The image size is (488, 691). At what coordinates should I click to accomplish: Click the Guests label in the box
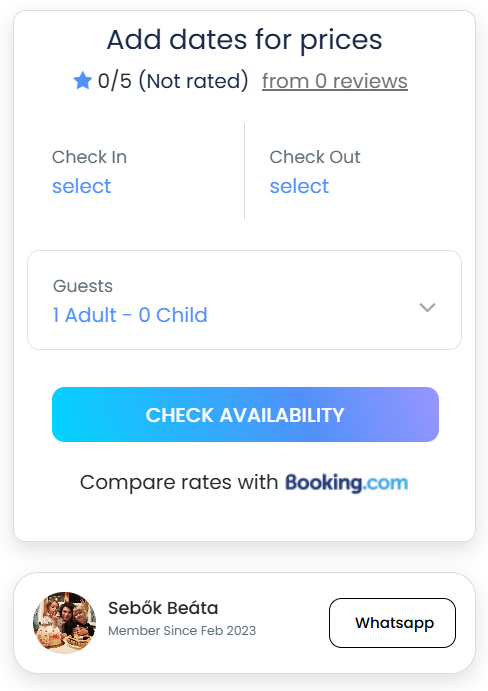point(83,286)
